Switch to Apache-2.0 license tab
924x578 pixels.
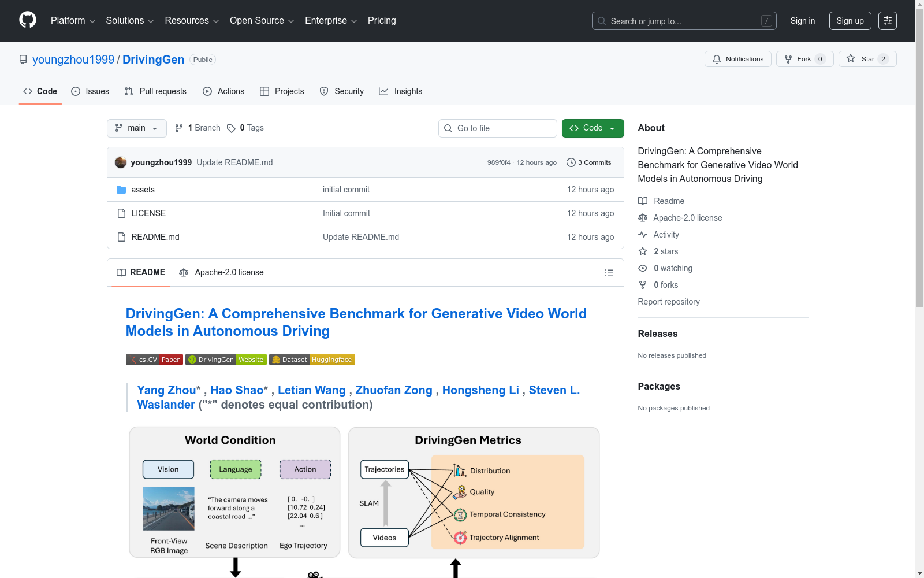222,272
